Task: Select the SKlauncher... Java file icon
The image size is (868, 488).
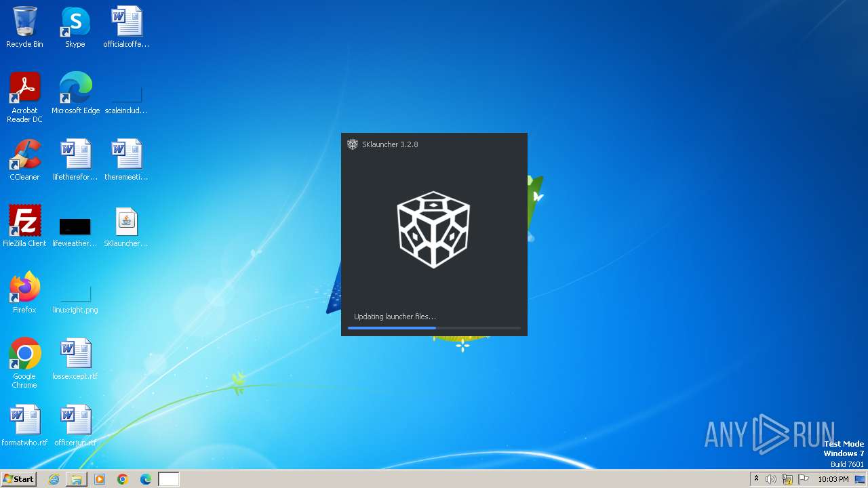Action: coord(126,226)
